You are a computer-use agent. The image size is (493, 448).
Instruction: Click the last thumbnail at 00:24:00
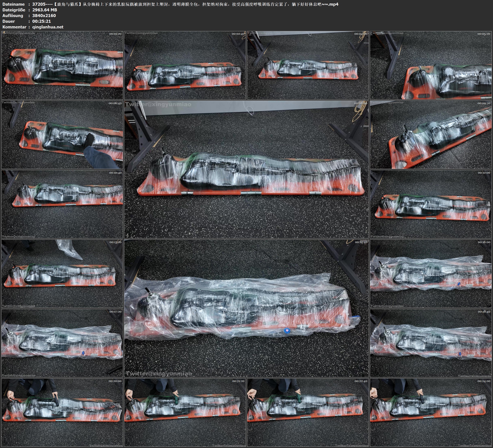431,412
